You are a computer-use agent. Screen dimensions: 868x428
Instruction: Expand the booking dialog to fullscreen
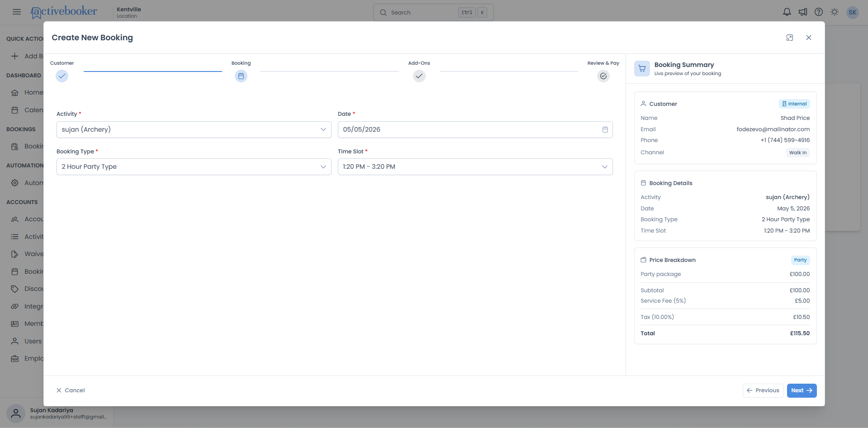click(790, 38)
